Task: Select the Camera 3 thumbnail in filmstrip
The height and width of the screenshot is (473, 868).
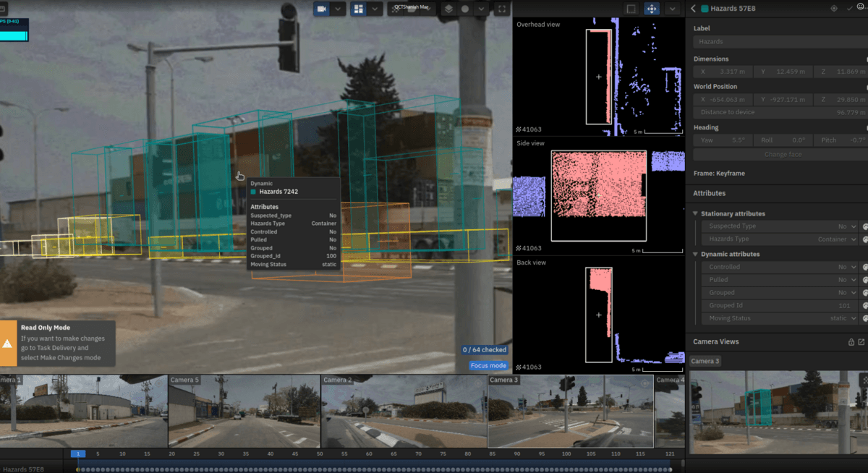Action: pyautogui.click(x=571, y=411)
